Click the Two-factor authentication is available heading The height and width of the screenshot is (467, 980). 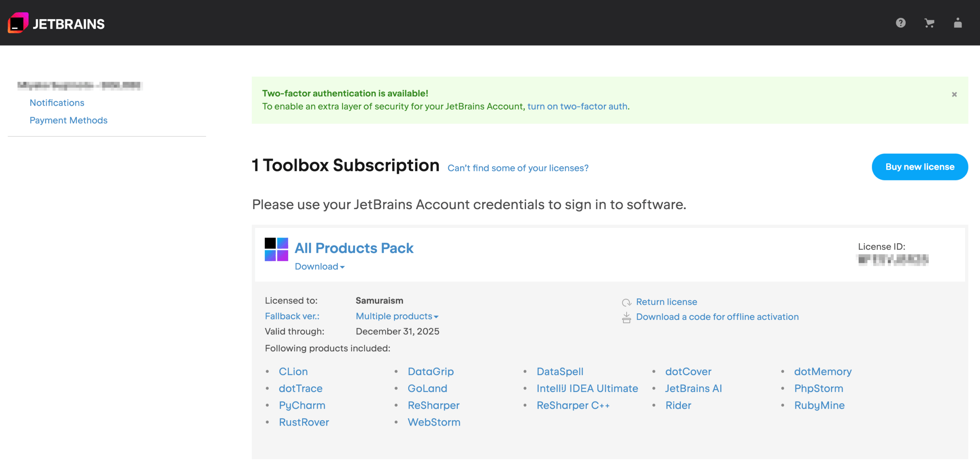(x=345, y=93)
